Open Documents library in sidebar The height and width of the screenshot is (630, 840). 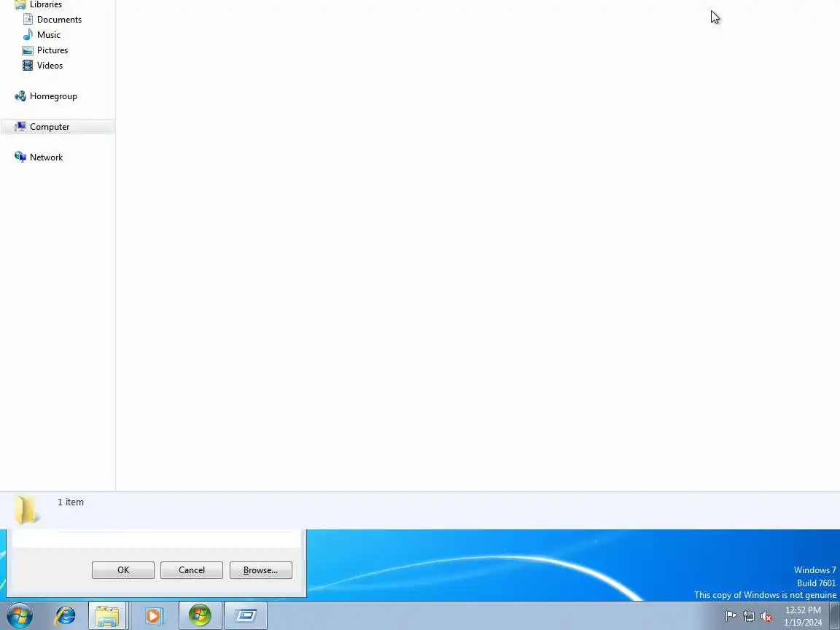(52, 19)
